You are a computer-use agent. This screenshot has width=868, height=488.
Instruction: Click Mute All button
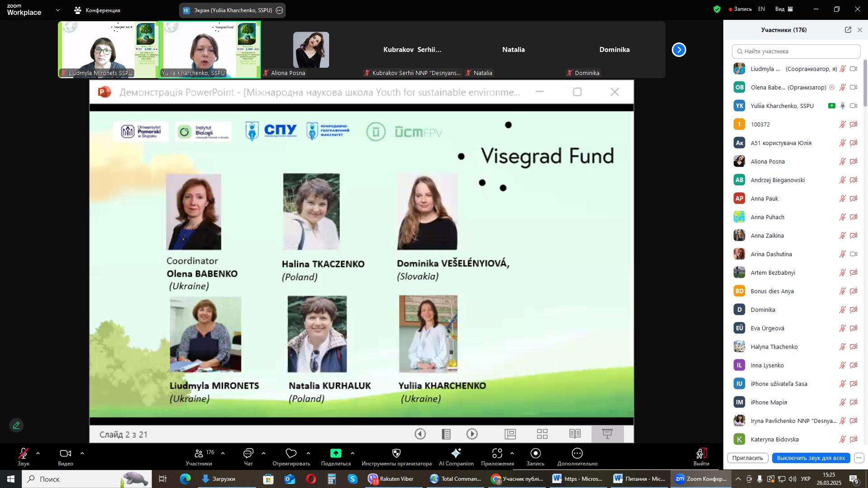(811, 458)
